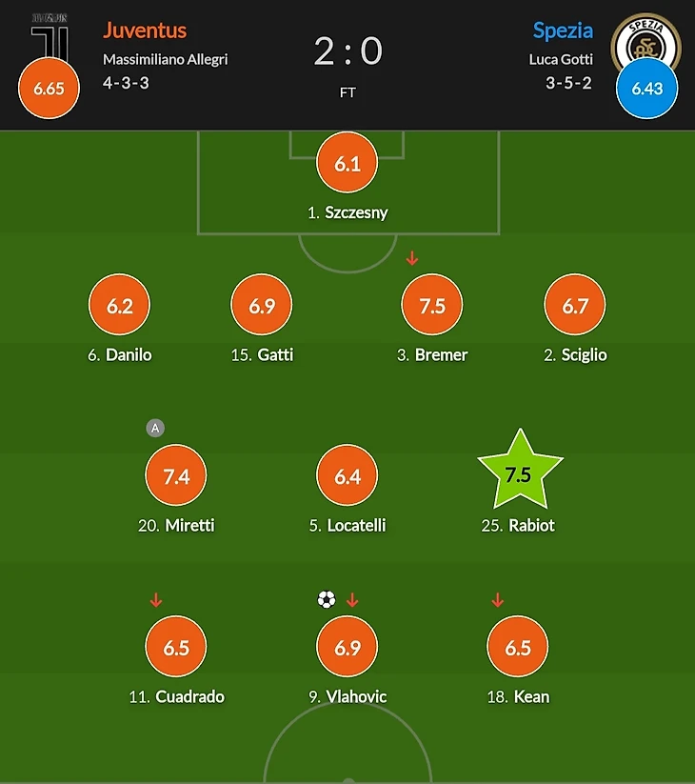Select Szczesny's 6.1 rating circle
The image size is (695, 784).
click(347, 163)
